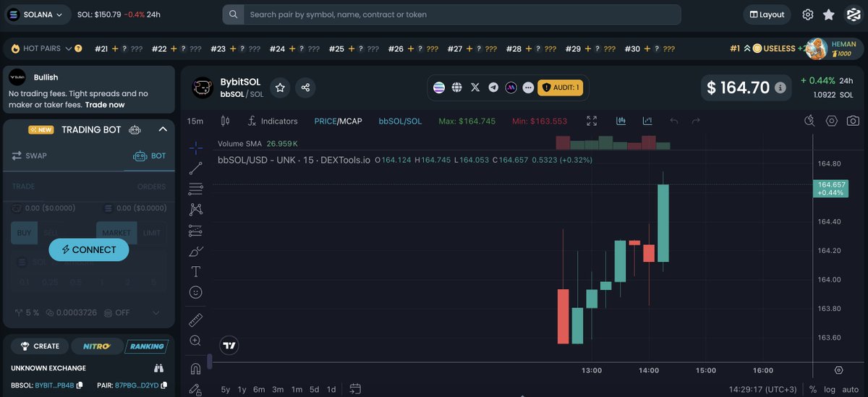The width and height of the screenshot is (868, 397).
Task: Share the BybitSOL pair
Action: [x=305, y=87]
